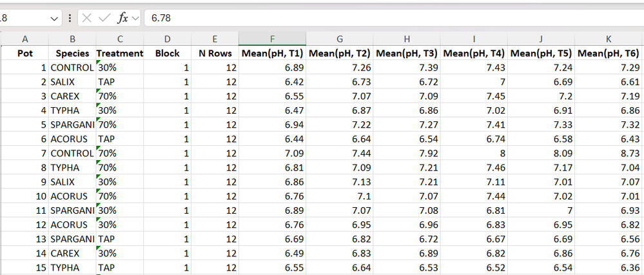Click the 'Mean(pH, T3)' header cell
Screen dimensions: 644x275
pos(407,53)
